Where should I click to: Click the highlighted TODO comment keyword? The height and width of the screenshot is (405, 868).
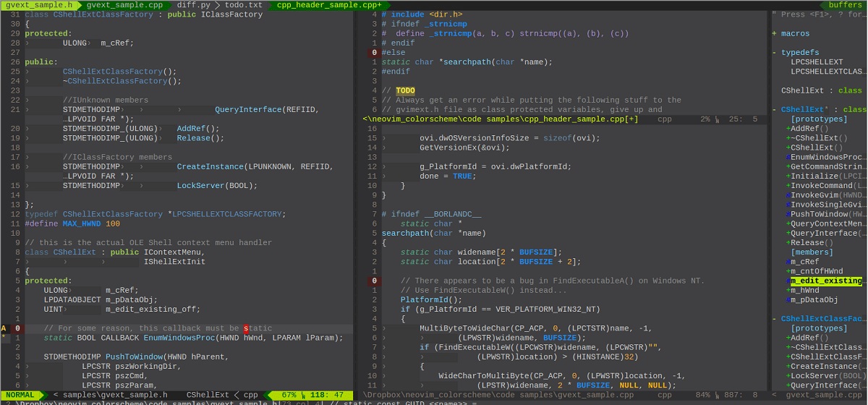(405, 90)
